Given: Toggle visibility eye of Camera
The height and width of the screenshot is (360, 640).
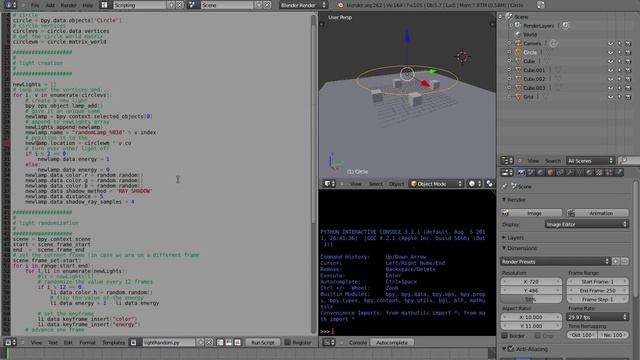Looking at the screenshot, I should click(611, 44).
